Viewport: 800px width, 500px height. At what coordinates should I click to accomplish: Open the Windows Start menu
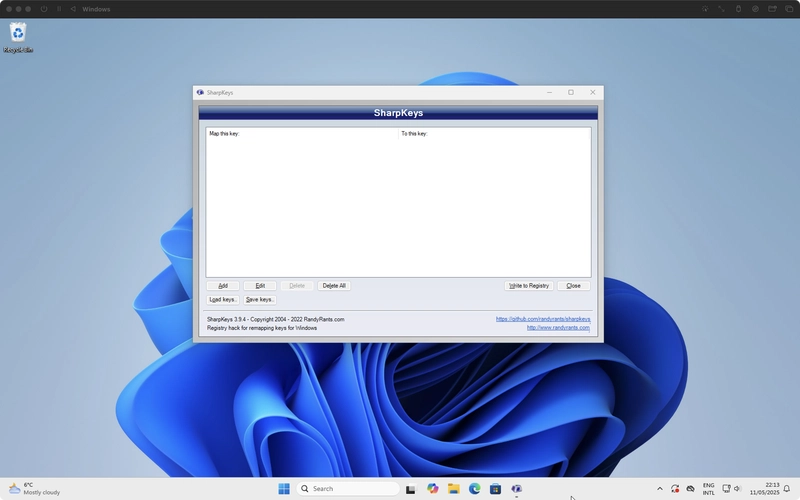284,489
